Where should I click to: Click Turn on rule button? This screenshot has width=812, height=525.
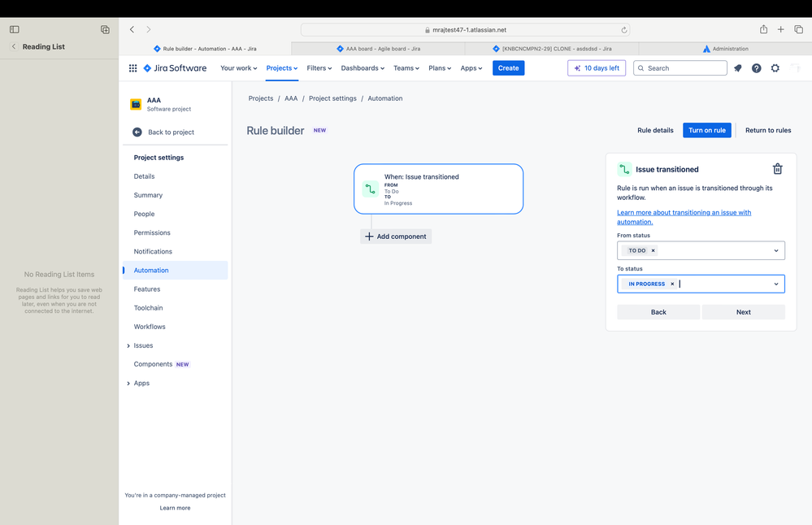(x=707, y=131)
